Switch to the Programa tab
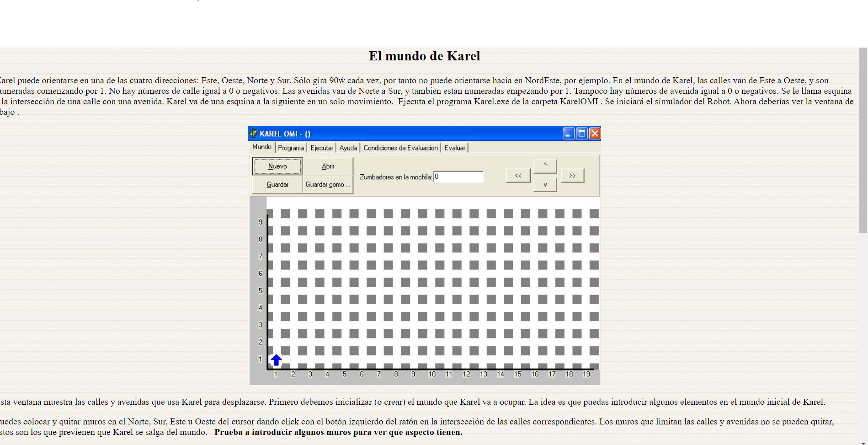Screen dimensions: 868x445 coord(291,148)
